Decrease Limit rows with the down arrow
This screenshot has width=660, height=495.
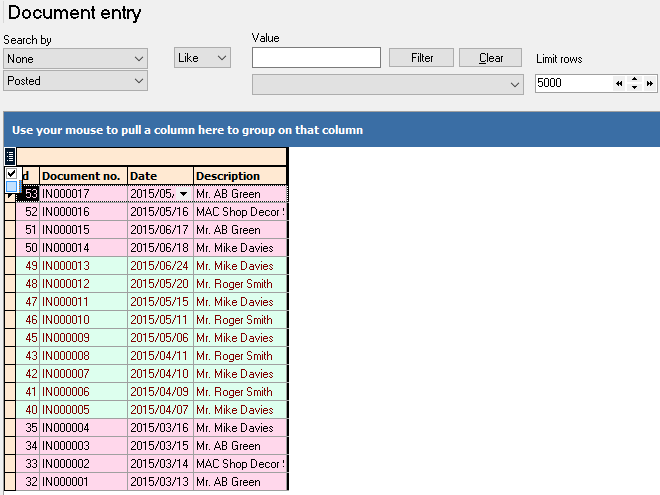(635, 89)
